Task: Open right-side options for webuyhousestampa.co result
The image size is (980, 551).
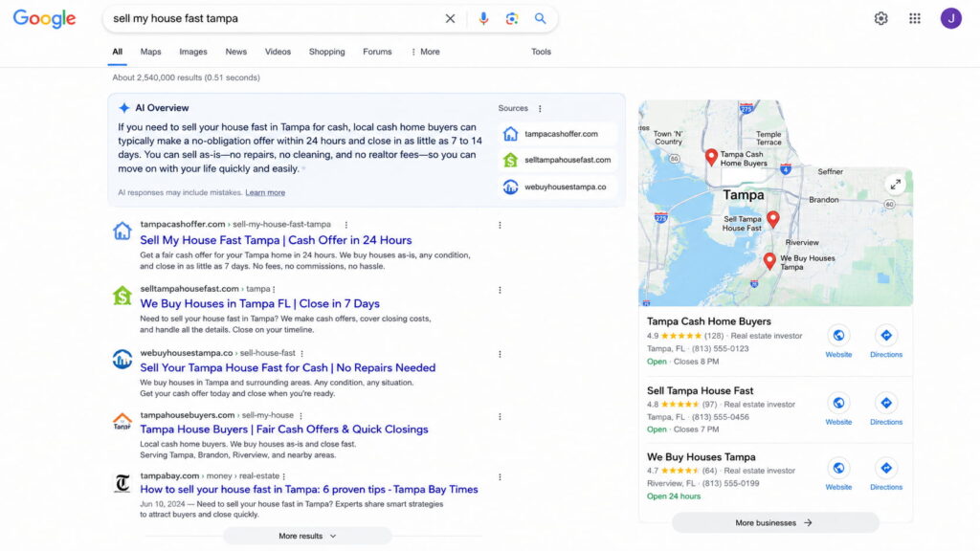Action: click(500, 354)
